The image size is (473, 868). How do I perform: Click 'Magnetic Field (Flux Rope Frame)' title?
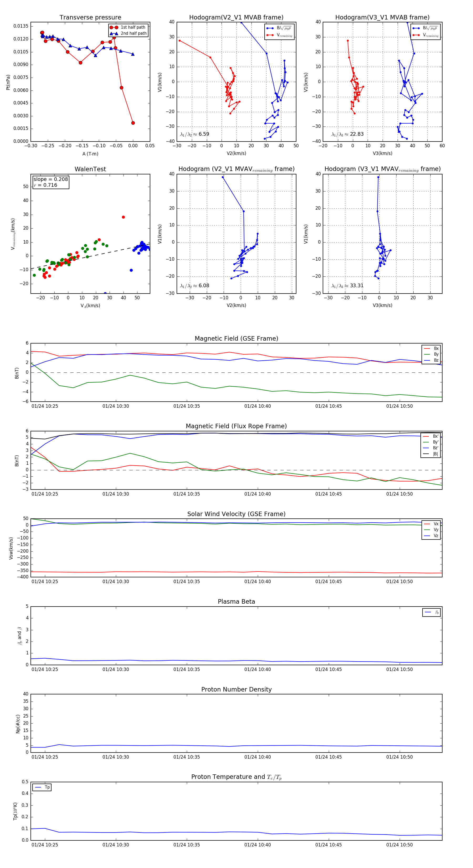[x=236, y=426]
